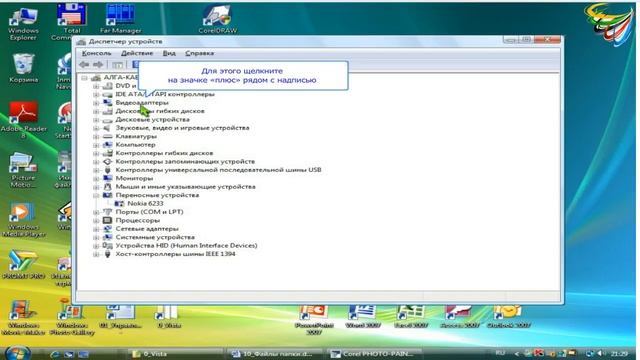Image resolution: width=640 pixels, height=360 pixels.
Task: Open the Вид menu
Action: [169, 53]
